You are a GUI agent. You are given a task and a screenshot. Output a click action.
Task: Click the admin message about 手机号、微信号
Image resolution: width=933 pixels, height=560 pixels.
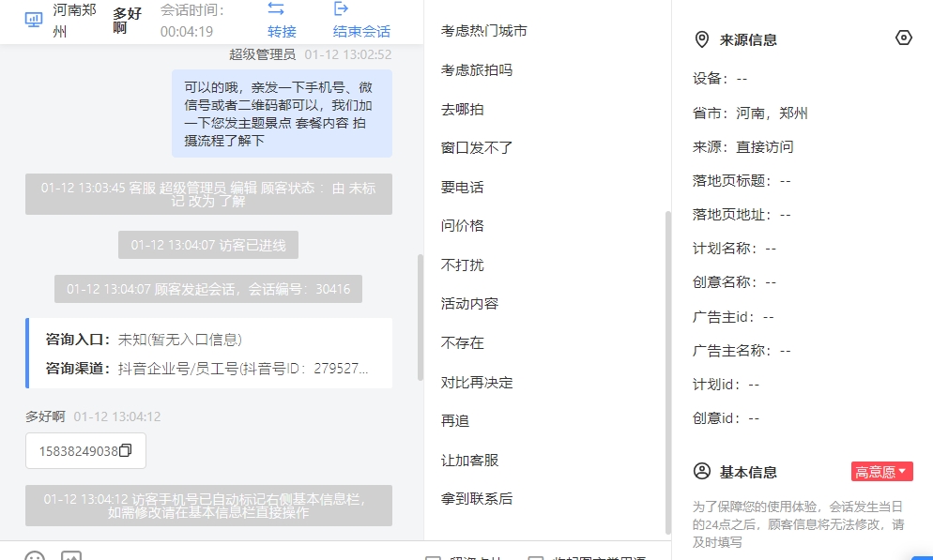pos(282,114)
